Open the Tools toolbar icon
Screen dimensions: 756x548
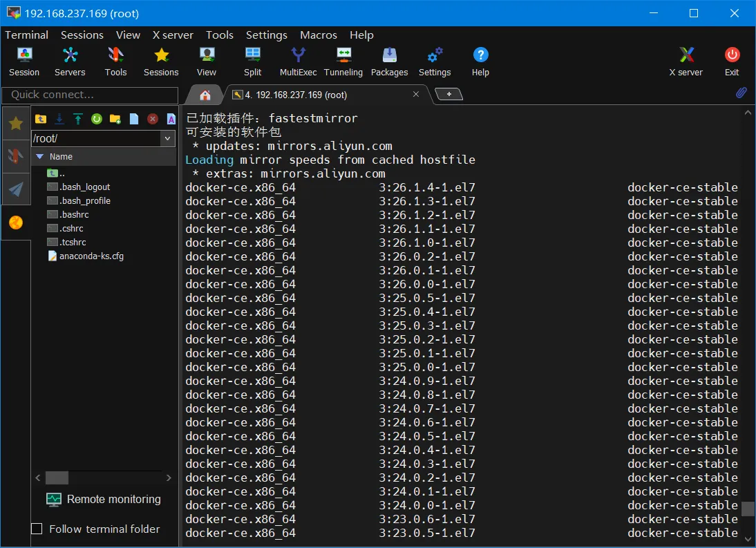(x=115, y=62)
